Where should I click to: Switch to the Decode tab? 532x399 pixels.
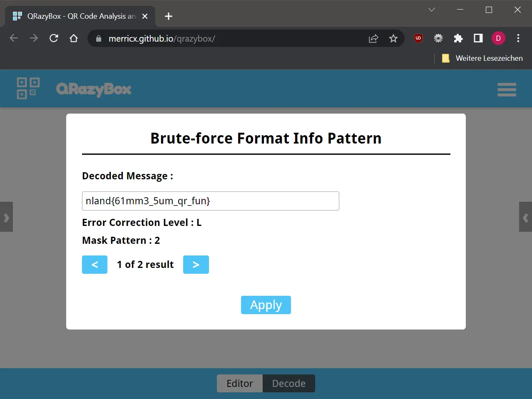pyautogui.click(x=289, y=383)
